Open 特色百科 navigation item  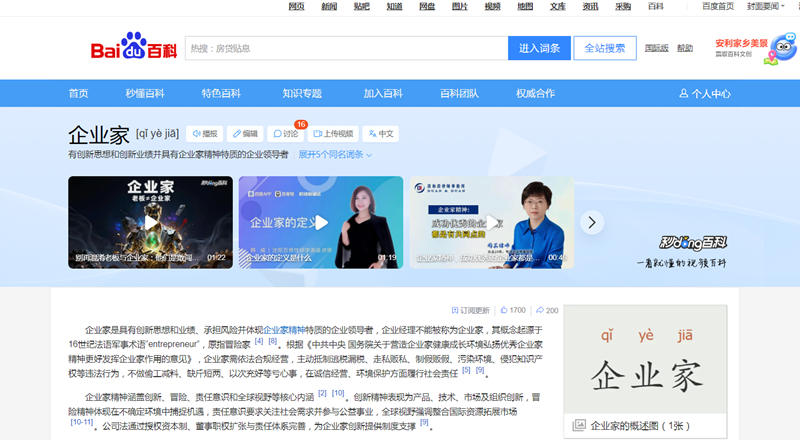221,93
